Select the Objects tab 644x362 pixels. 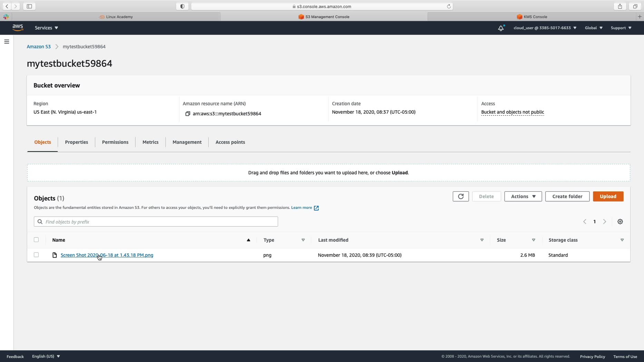[42, 142]
